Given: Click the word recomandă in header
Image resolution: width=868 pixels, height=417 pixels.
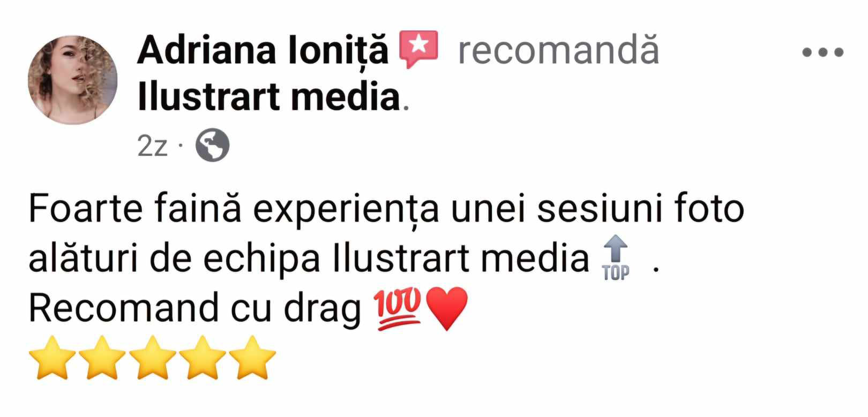Looking at the screenshot, I should pyautogui.click(x=558, y=50).
